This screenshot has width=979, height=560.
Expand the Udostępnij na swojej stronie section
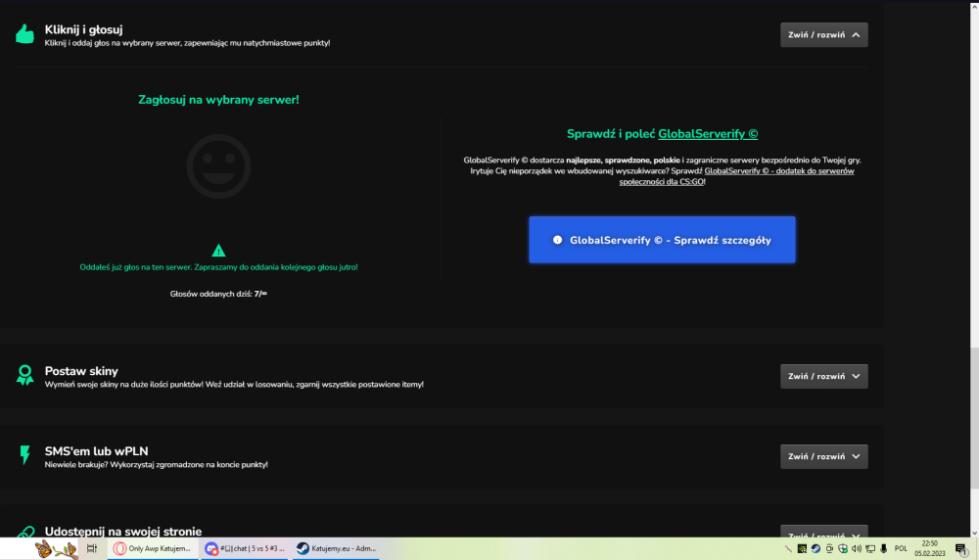coord(823,532)
